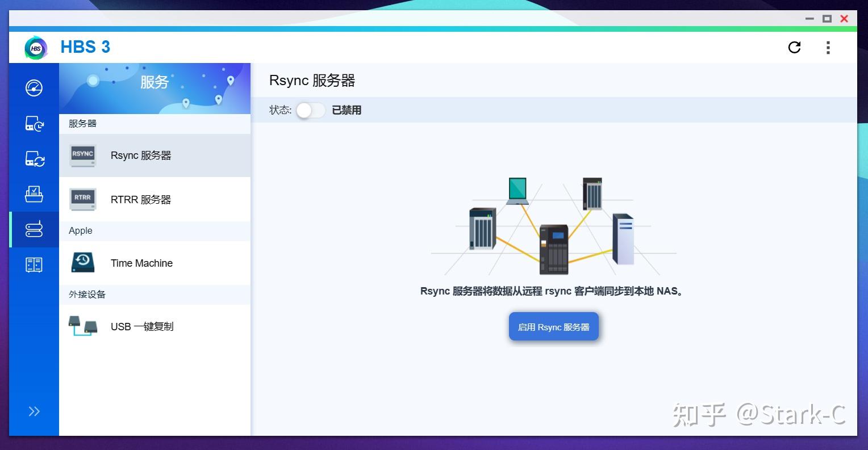The image size is (868, 450).
Task: Click the restore archive box icon
Action: click(34, 194)
